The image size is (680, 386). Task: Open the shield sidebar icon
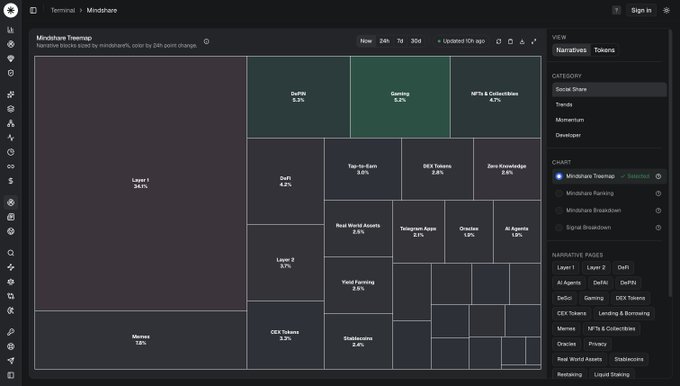coord(11,73)
